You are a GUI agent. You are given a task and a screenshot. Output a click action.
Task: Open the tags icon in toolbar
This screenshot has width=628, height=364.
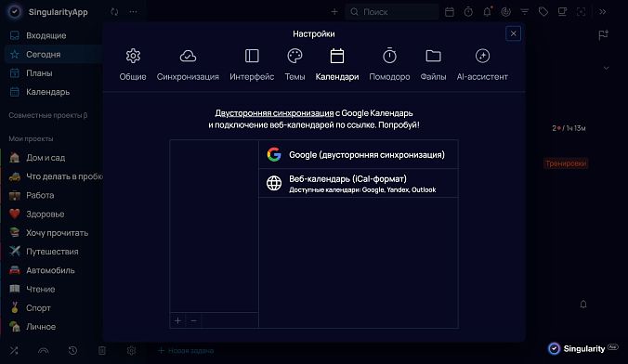[543, 12]
